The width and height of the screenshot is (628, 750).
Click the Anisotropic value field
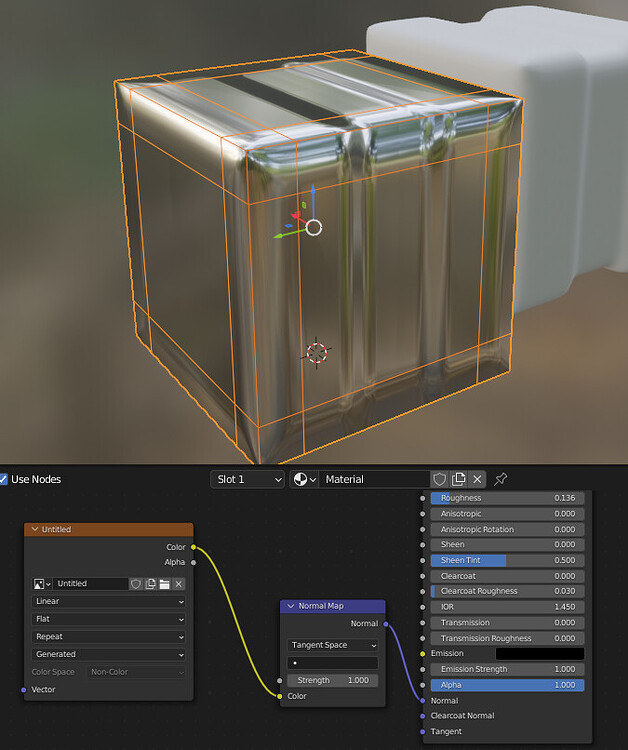[x=507, y=514]
